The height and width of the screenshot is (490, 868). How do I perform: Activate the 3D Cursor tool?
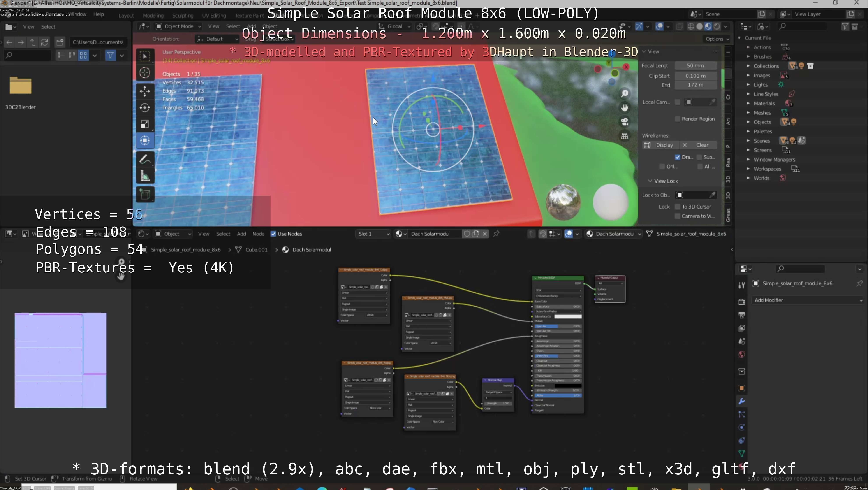click(x=145, y=73)
